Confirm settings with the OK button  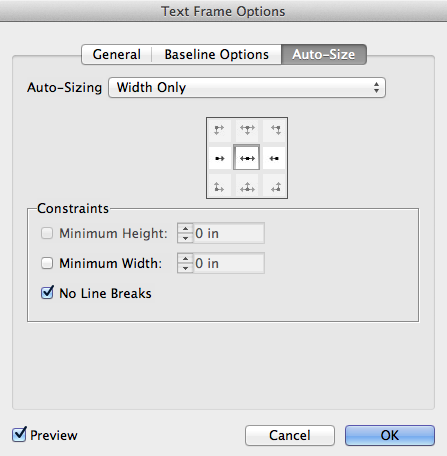[x=390, y=435]
